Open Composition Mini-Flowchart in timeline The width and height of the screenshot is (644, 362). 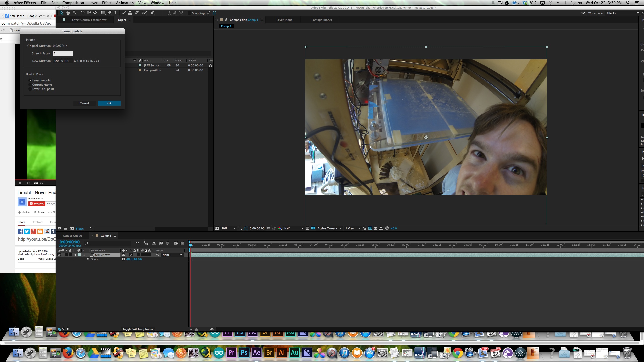[x=137, y=243]
